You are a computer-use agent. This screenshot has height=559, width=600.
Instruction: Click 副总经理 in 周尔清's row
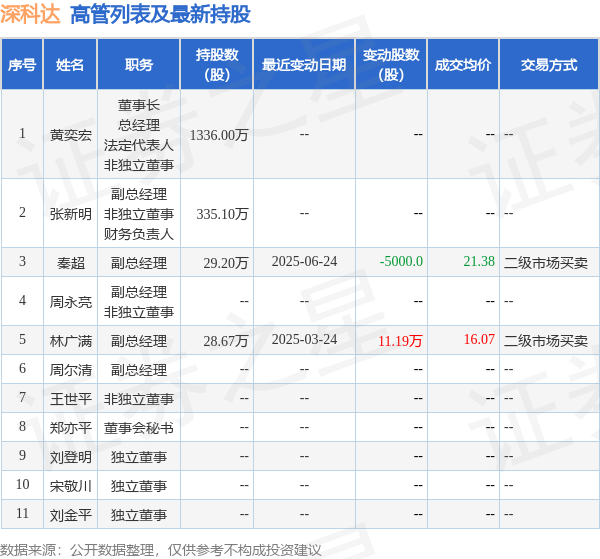point(139,370)
